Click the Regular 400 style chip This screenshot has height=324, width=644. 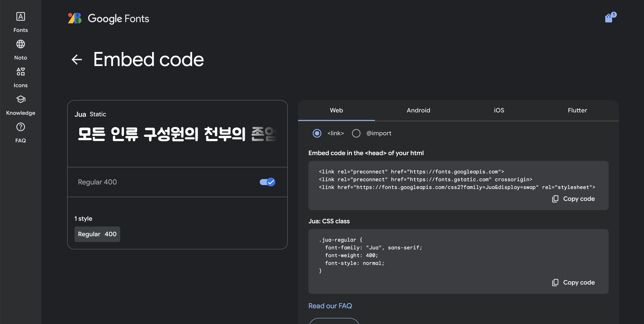(x=97, y=234)
